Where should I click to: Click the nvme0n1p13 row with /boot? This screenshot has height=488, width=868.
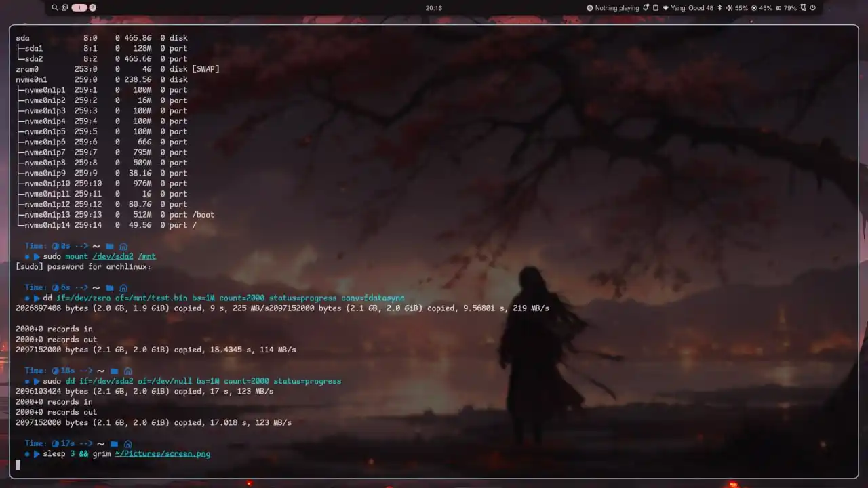coord(115,215)
